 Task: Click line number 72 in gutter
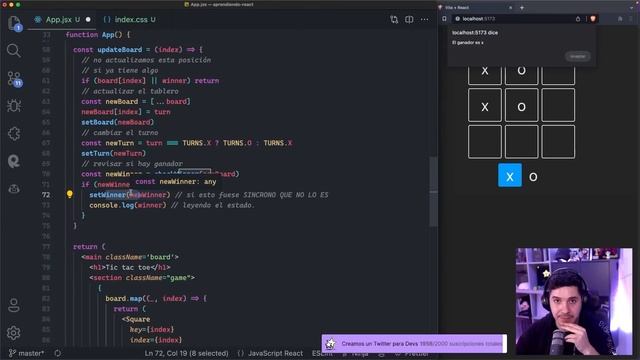46,195
